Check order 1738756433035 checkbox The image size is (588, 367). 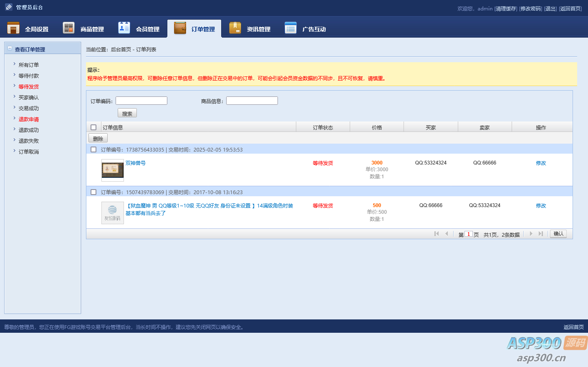coord(93,149)
